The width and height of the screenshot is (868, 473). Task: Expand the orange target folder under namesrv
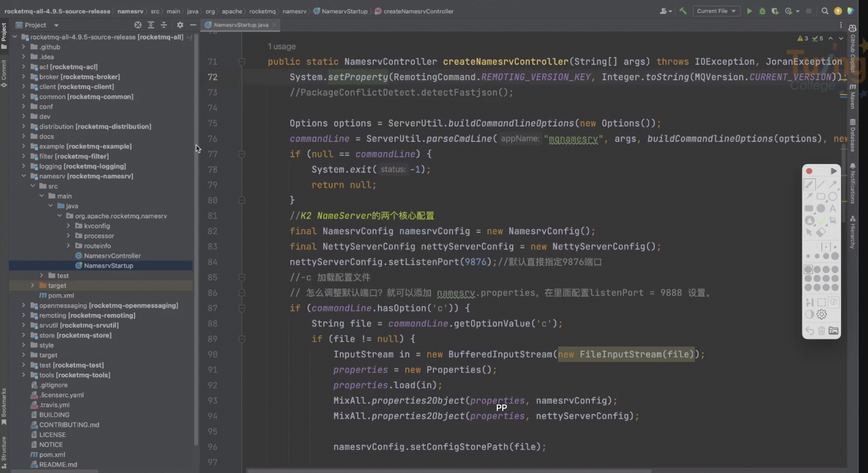click(33, 285)
